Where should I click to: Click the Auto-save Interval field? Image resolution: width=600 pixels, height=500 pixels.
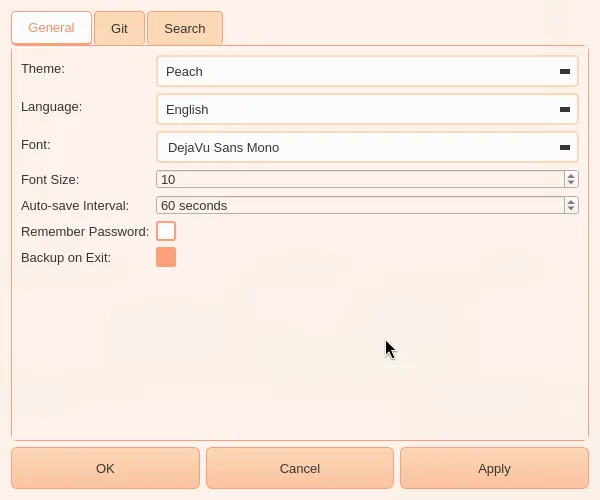click(x=360, y=205)
